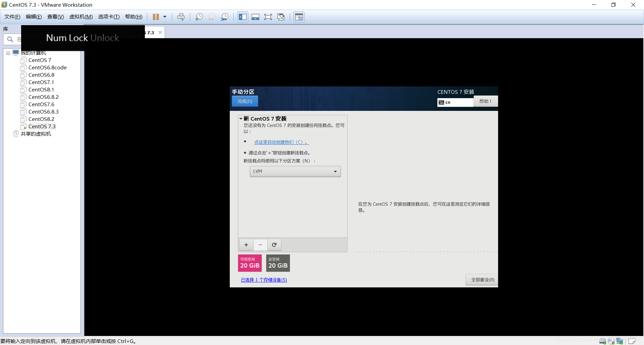Select CentOS6.8.3 virtual machine
The width and height of the screenshot is (644, 345).
click(43, 112)
